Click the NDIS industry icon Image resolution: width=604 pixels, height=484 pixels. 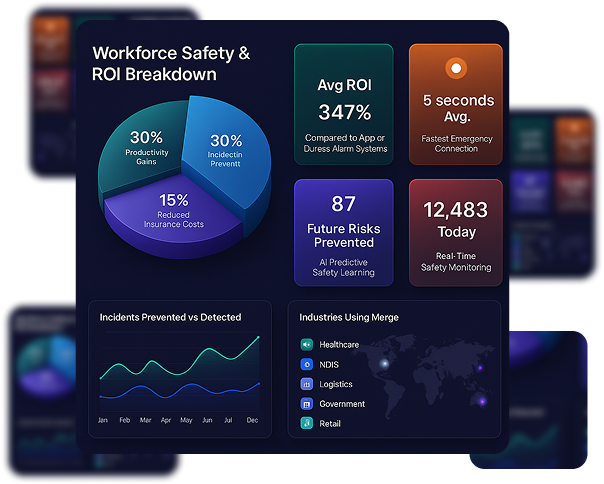(307, 364)
